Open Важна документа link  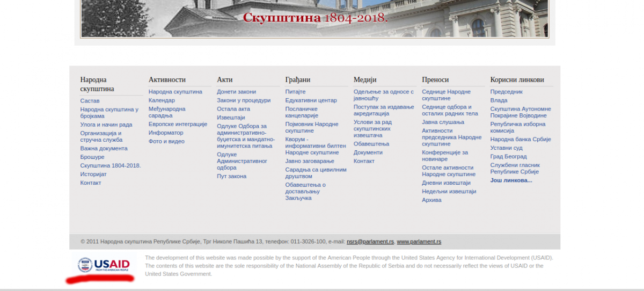pyautogui.click(x=104, y=148)
